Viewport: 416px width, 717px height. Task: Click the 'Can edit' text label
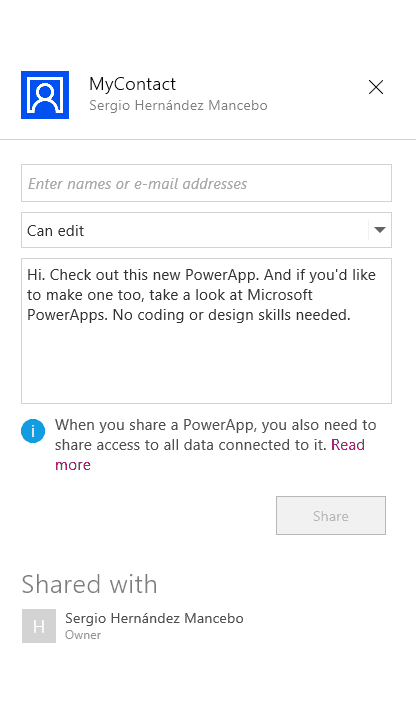pyautogui.click(x=55, y=230)
